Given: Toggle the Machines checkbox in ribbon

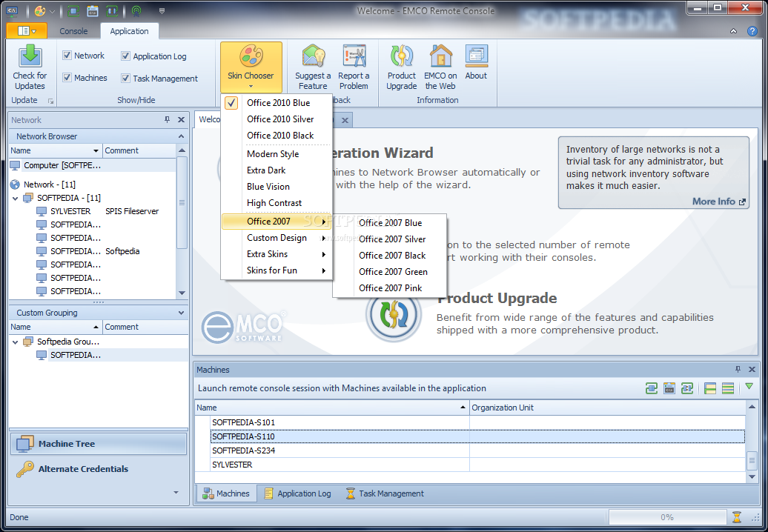Looking at the screenshot, I should [x=67, y=77].
